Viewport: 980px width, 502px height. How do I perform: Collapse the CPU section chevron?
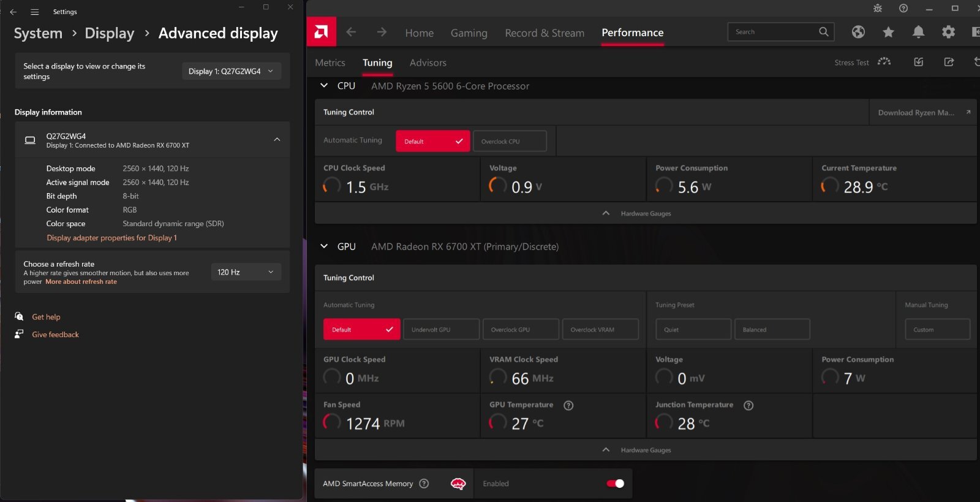(x=324, y=86)
